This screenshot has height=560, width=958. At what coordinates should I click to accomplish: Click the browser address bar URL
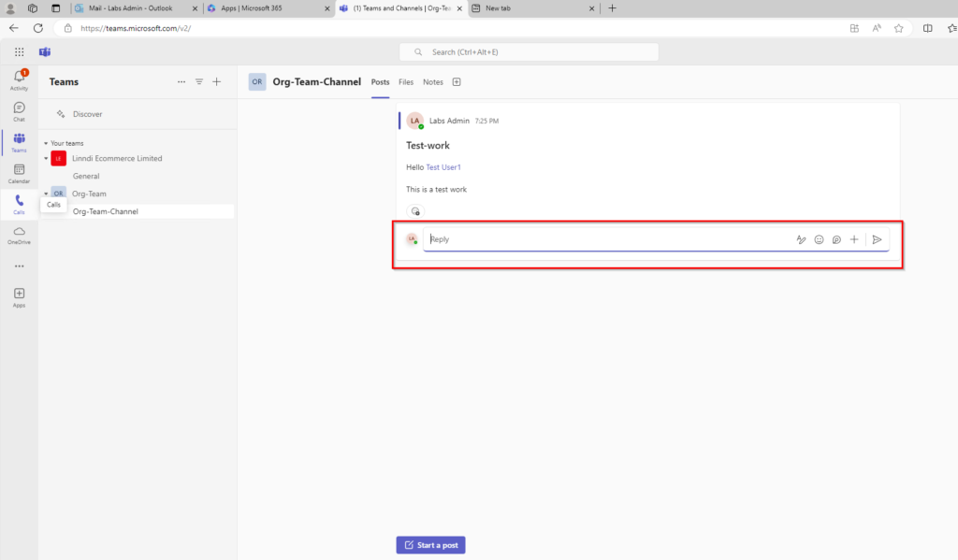pyautogui.click(x=136, y=28)
